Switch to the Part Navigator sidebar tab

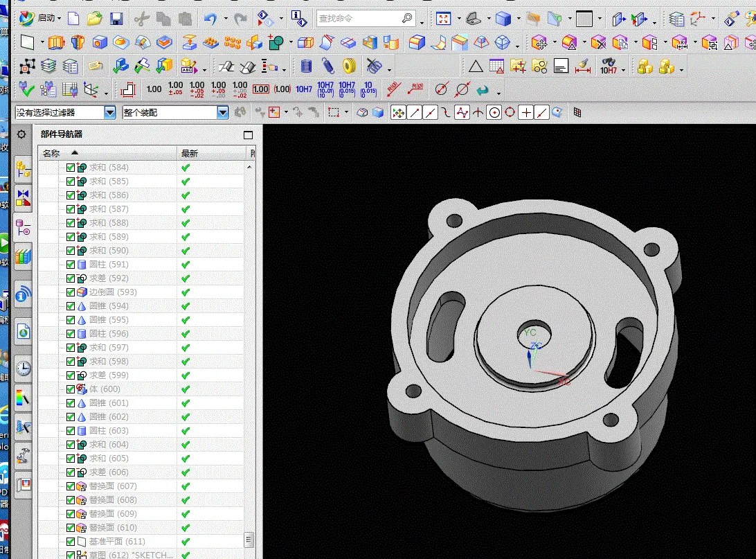[x=24, y=227]
